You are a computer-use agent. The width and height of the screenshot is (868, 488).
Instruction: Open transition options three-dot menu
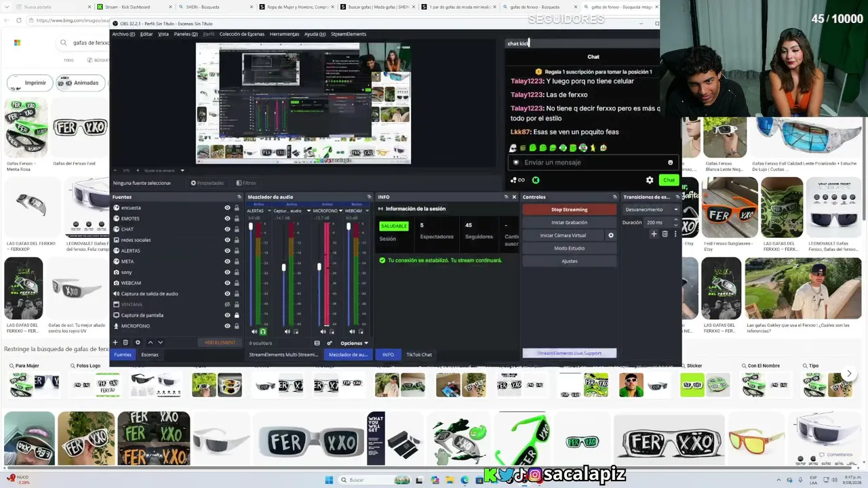tap(675, 234)
